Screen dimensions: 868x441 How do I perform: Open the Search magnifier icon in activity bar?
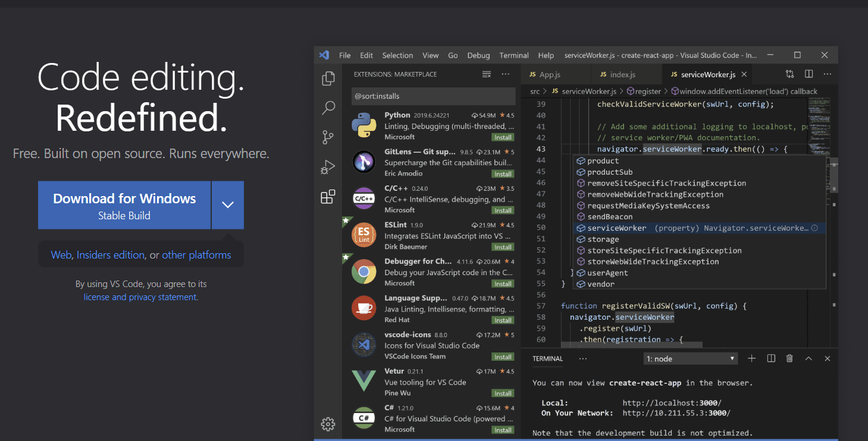point(328,108)
